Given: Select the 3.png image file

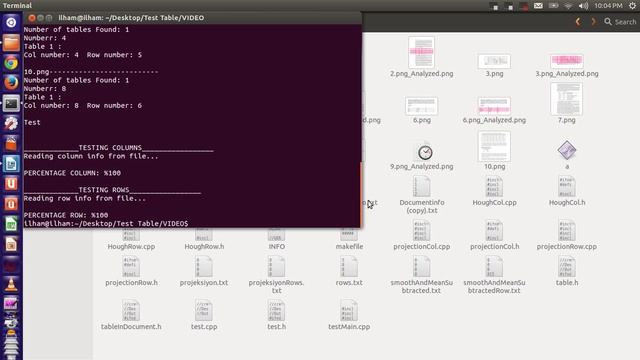Looking at the screenshot, I should point(494,65).
